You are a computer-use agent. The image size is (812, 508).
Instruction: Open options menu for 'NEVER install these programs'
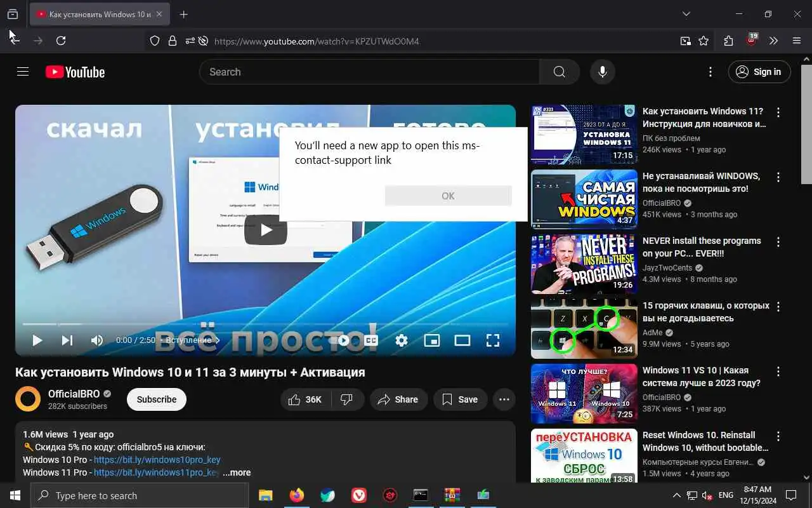tap(778, 242)
